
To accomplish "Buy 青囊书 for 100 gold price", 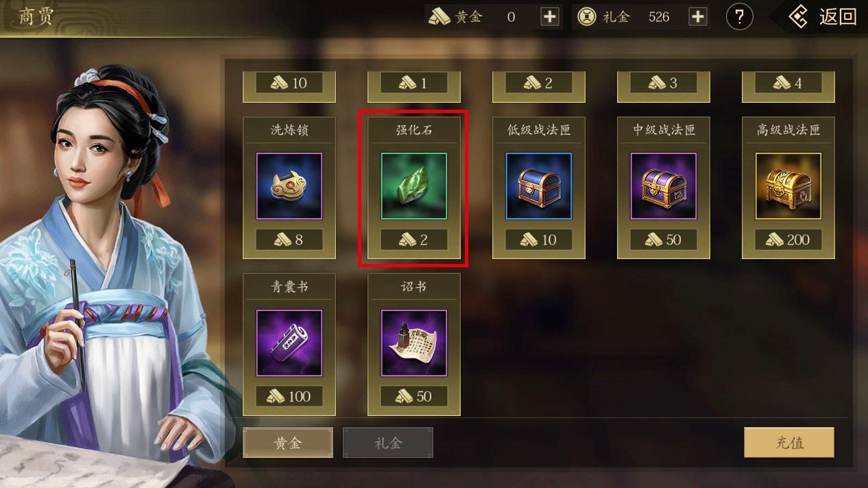I will [289, 396].
